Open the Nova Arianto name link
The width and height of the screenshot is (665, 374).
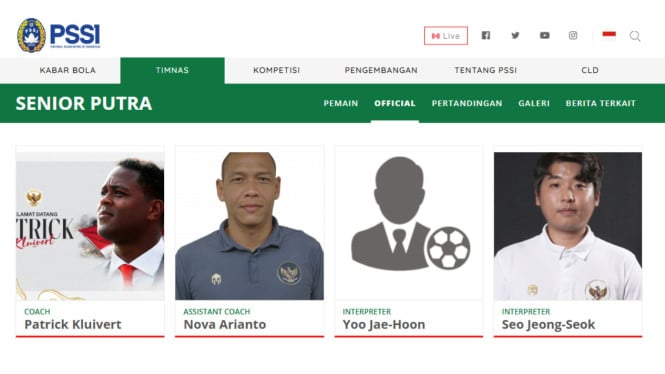click(225, 324)
